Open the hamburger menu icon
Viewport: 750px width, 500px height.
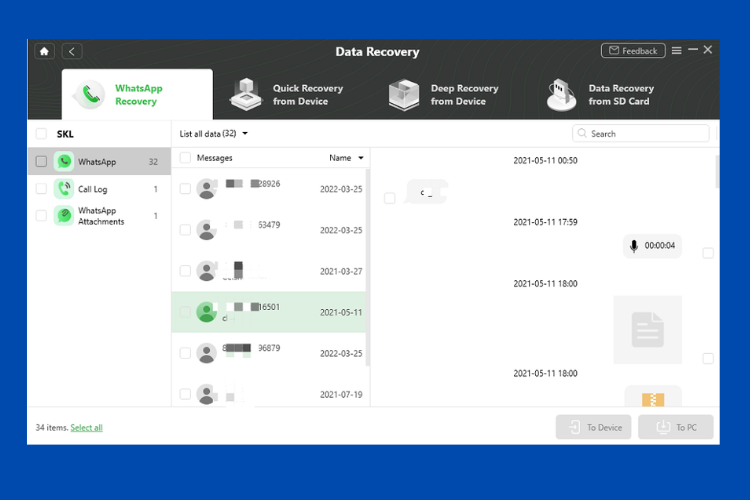click(x=676, y=50)
